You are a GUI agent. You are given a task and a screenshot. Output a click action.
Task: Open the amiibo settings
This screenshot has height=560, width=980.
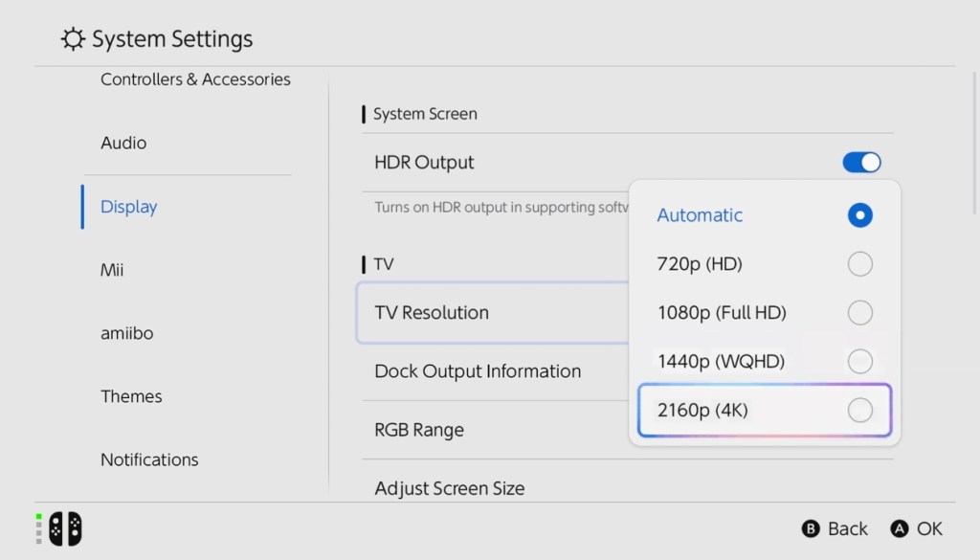click(x=127, y=333)
